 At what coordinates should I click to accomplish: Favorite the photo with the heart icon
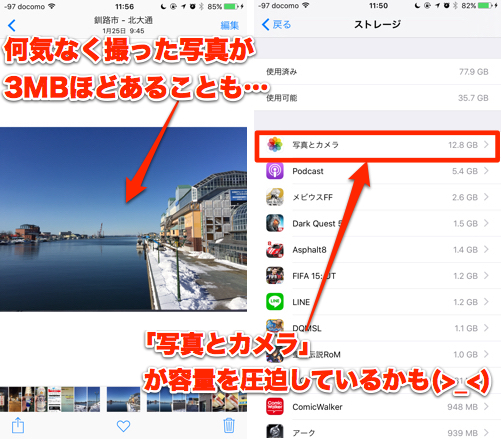pyautogui.click(x=123, y=426)
